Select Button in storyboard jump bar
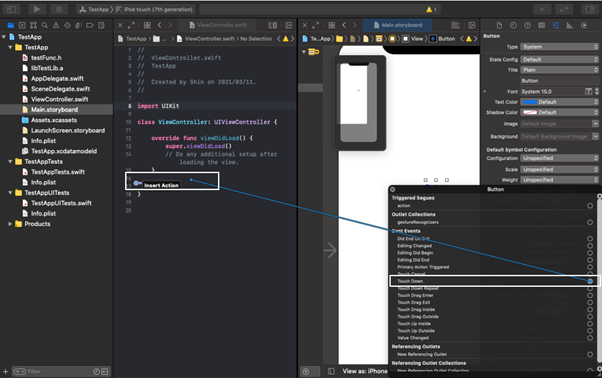Image resolution: width=602 pixels, height=378 pixels. pos(443,39)
